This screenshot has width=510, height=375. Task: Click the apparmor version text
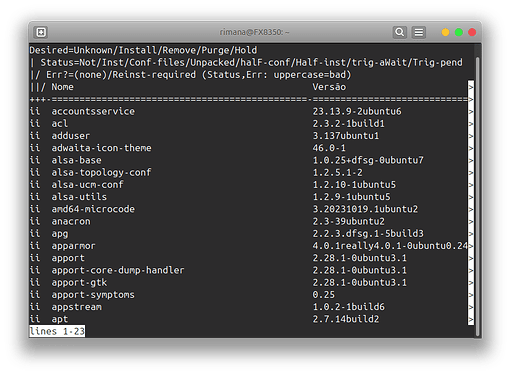tap(390, 246)
